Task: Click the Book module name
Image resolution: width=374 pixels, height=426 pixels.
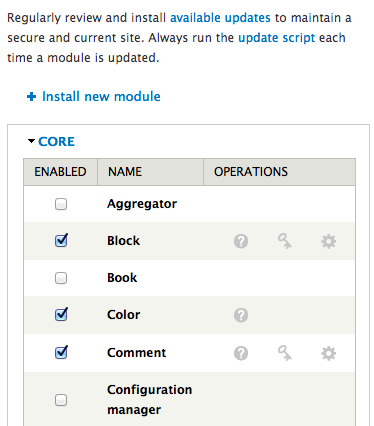Action: point(122,278)
